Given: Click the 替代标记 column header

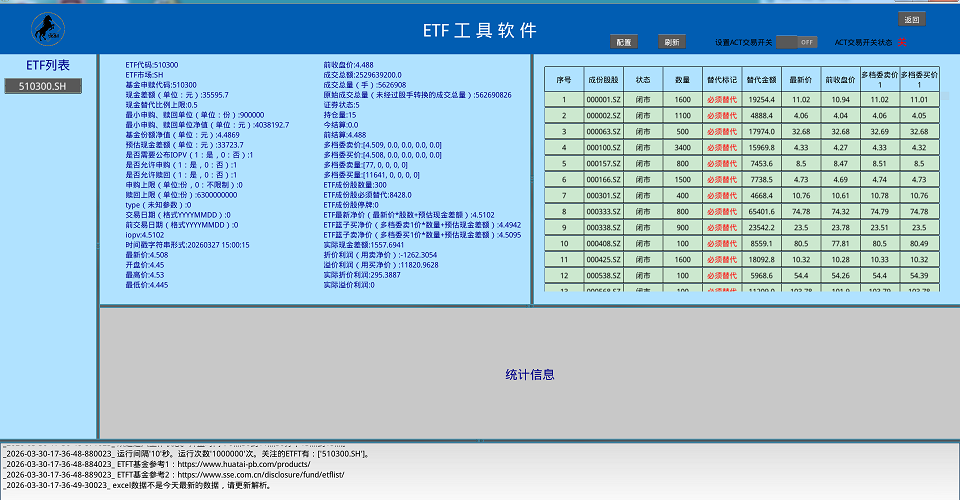Looking at the screenshot, I should pyautogui.click(x=722, y=80).
